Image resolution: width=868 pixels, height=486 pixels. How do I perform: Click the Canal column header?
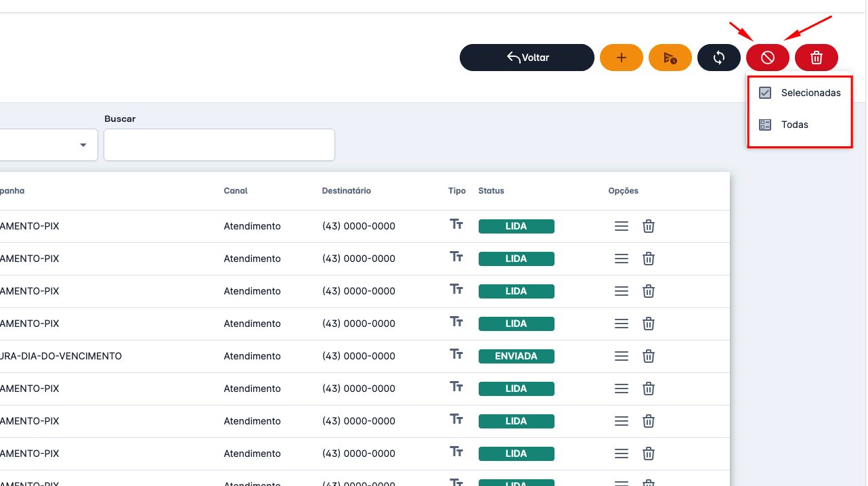coord(236,191)
